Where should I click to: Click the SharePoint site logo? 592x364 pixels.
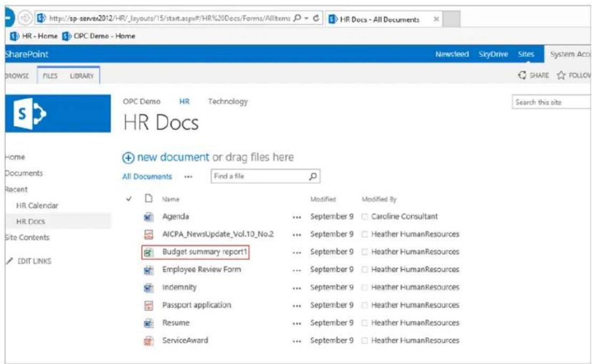pyautogui.click(x=58, y=113)
